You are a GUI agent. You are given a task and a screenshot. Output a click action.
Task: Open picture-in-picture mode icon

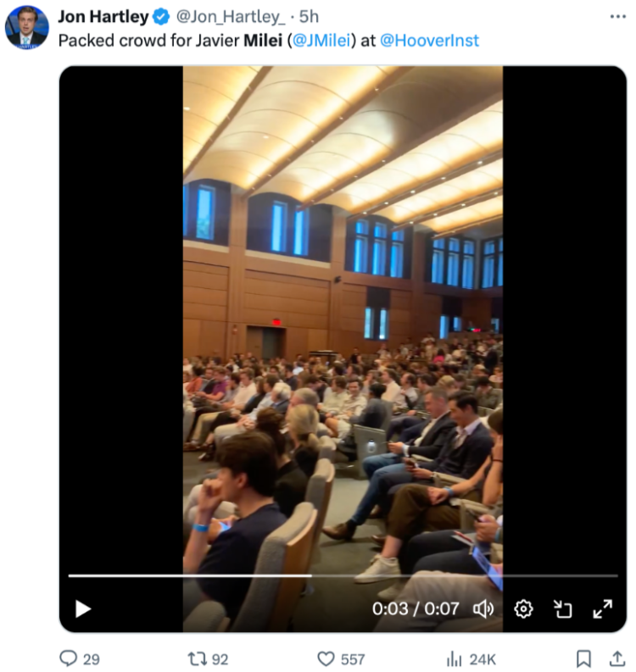coord(563,608)
